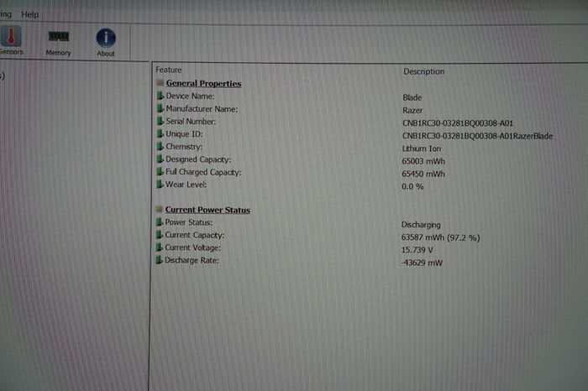Click the value 65003 mWh

coord(423,161)
